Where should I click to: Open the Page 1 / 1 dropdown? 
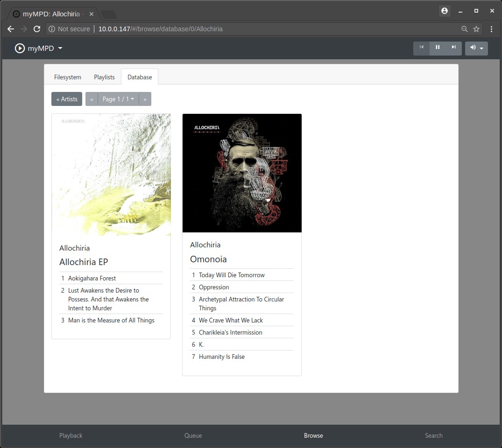point(118,99)
